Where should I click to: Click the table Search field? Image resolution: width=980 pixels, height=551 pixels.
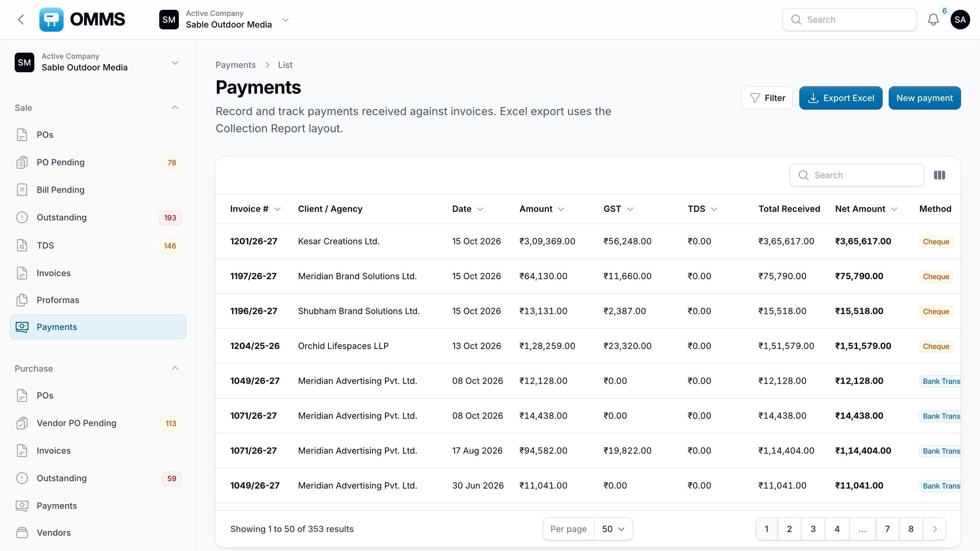tap(857, 175)
